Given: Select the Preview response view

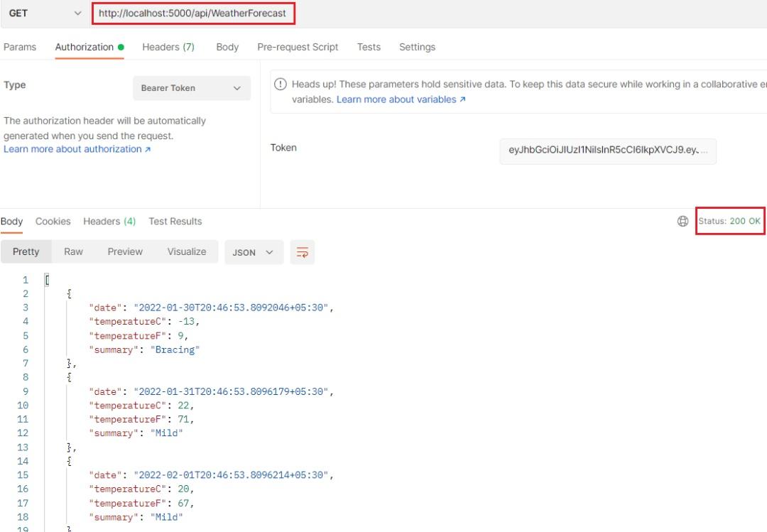Looking at the screenshot, I should [x=125, y=251].
